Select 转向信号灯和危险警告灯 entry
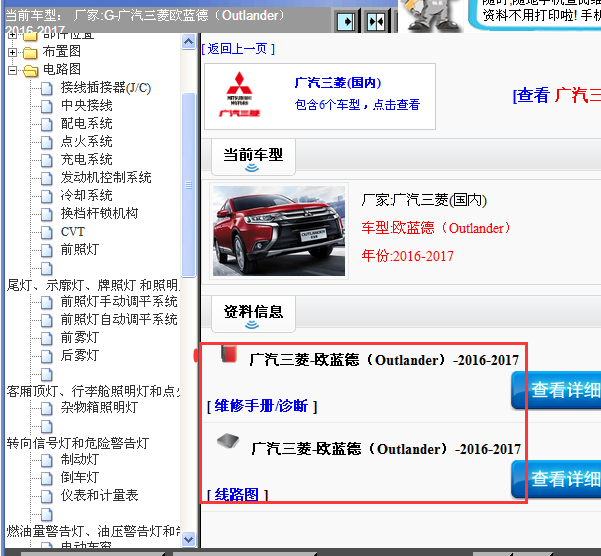The image size is (601, 556). (78, 443)
